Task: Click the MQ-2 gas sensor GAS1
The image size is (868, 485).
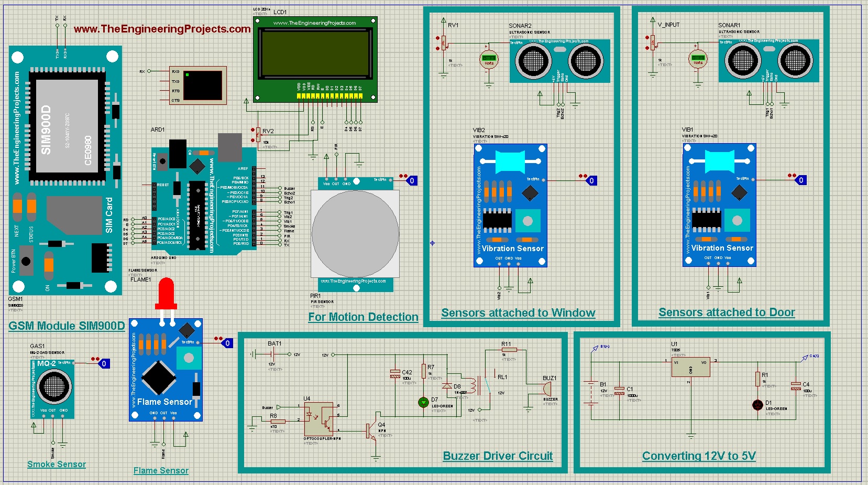Action: (52, 388)
